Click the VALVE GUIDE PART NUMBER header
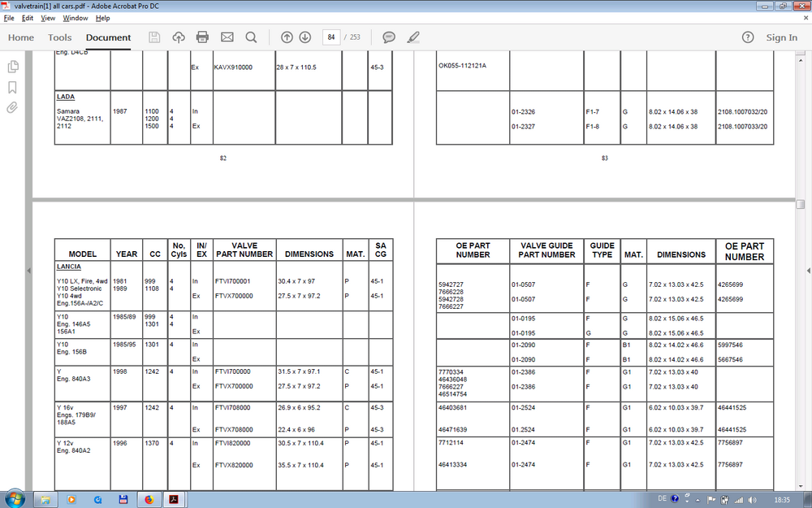Screen dimensions: 812x508 tap(546, 250)
